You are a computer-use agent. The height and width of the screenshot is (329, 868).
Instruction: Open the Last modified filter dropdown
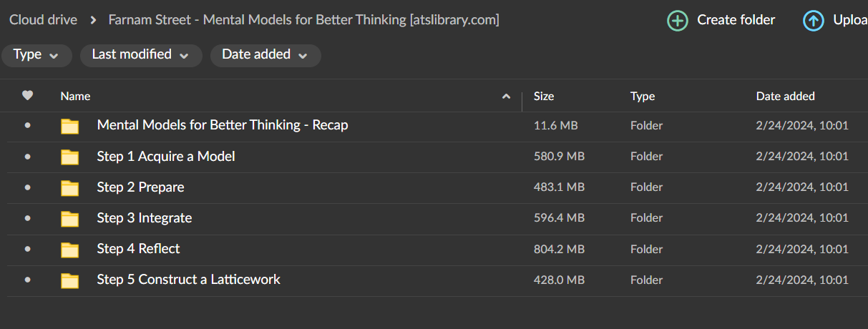click(141, 55)
